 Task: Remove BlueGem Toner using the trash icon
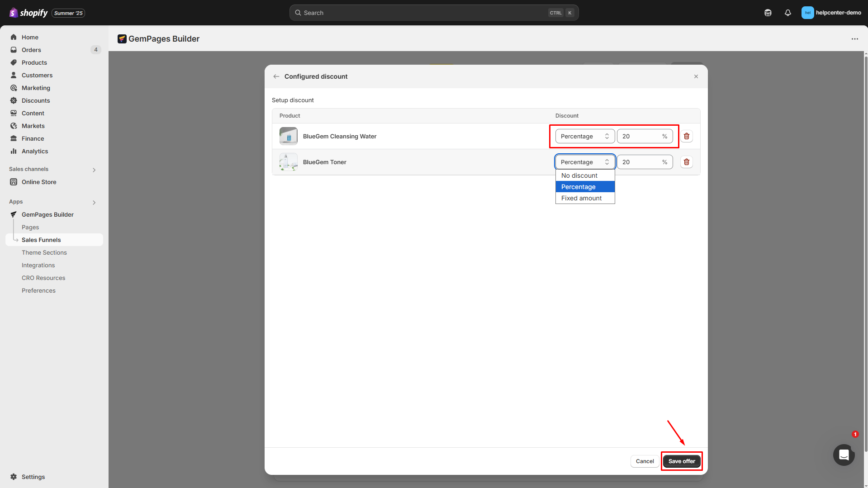coord(686,162)
